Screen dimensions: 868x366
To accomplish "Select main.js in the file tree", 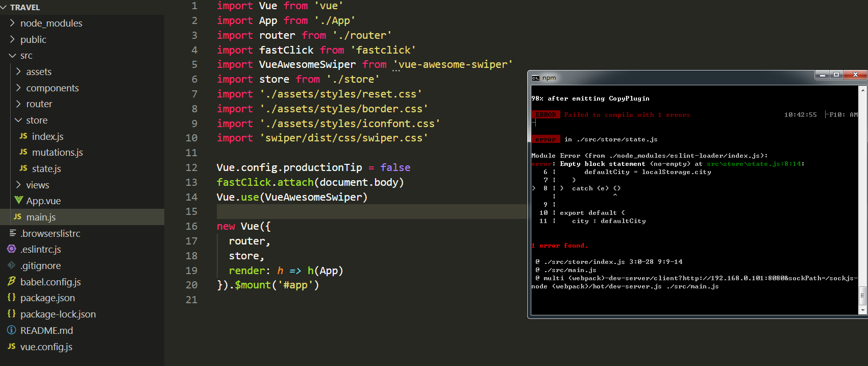I will click(x=41, y=217).
